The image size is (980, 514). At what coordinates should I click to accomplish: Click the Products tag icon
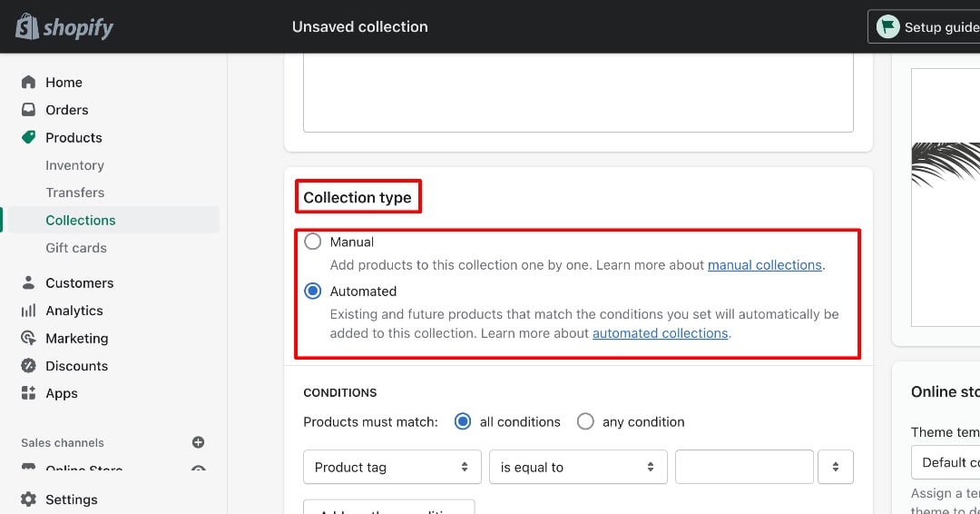(x=28, y=137)
